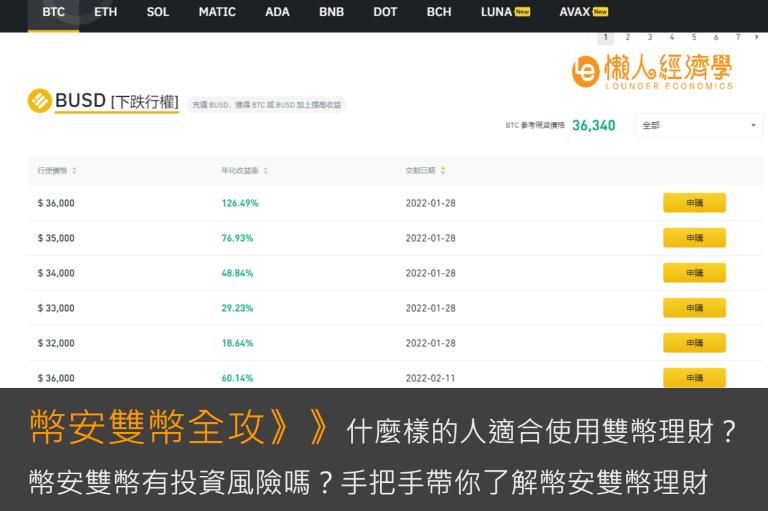Screen dimensions: 768x511
Task: Click the BUSD coin logo icon
Action: coord(40,100)
